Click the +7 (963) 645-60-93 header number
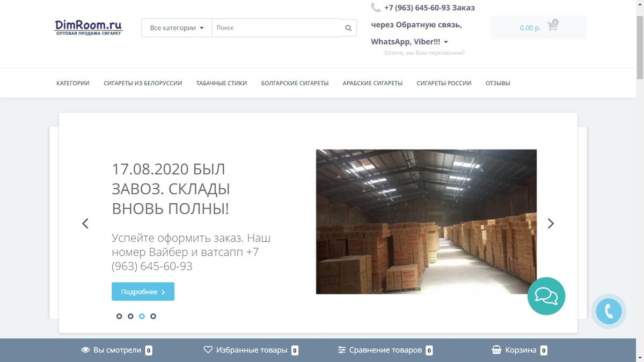 pyautogui.click(x=417, y=8)
